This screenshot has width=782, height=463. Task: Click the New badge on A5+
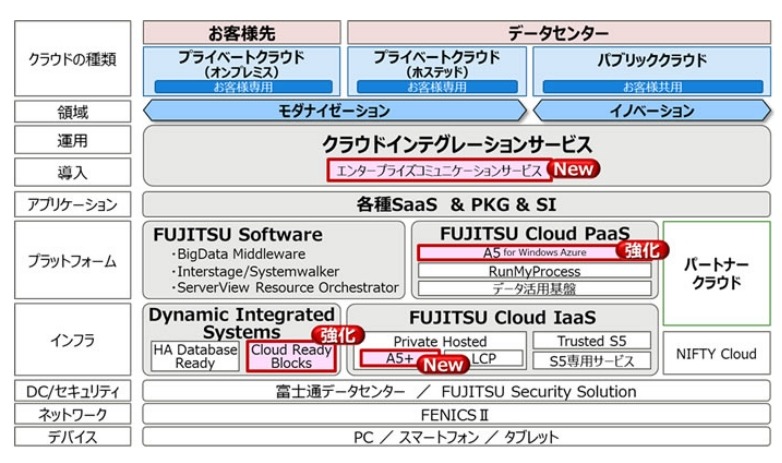pyautogui.click(x=443, y=365)
